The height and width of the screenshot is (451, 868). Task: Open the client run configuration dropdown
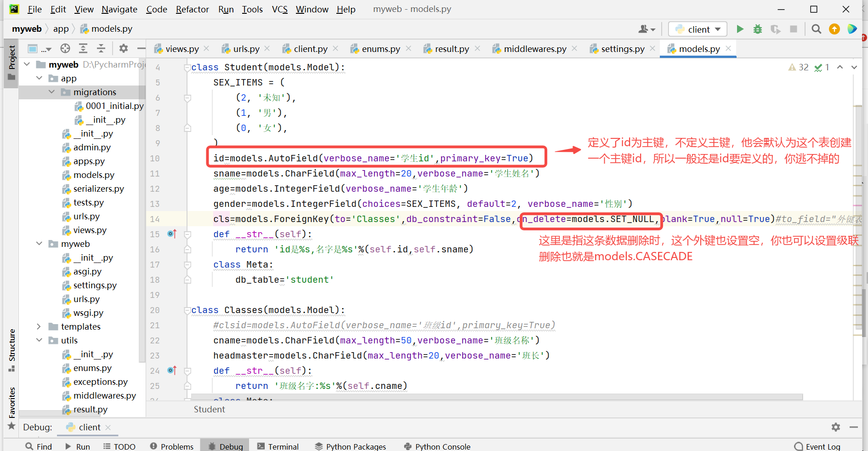pos(698,29)
